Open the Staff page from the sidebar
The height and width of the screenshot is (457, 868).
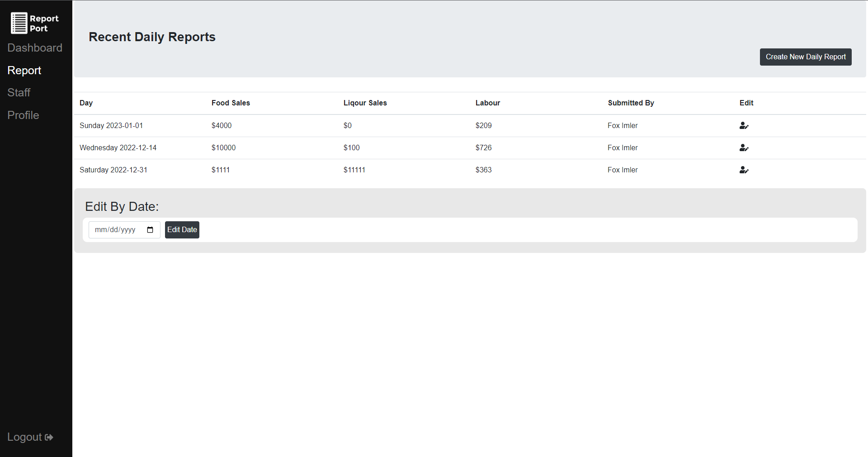[19, 92]
